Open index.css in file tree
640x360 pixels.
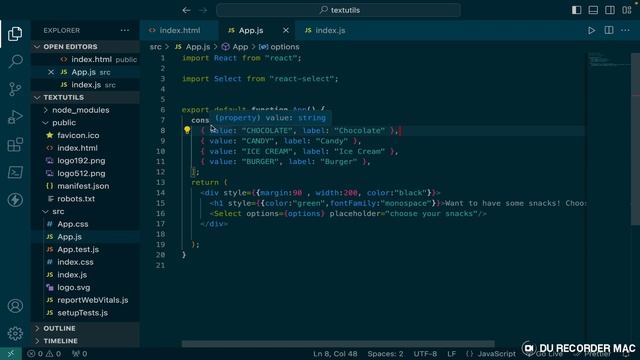pyautogui.click(x=85, y=262)
